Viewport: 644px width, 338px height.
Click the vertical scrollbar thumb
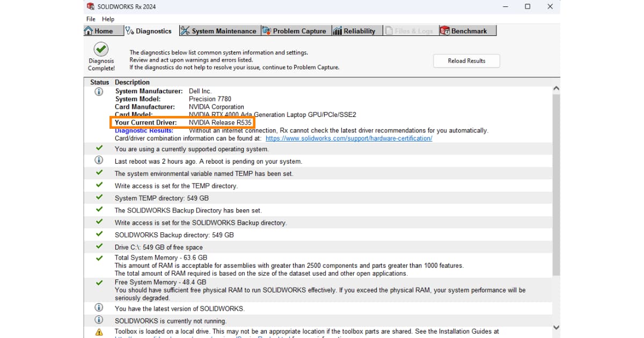(x=556, y=182)
